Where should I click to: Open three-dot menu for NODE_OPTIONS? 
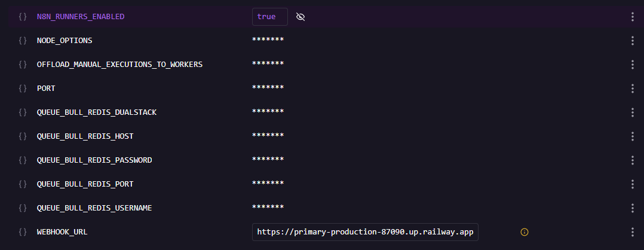[x=632, y=41]
